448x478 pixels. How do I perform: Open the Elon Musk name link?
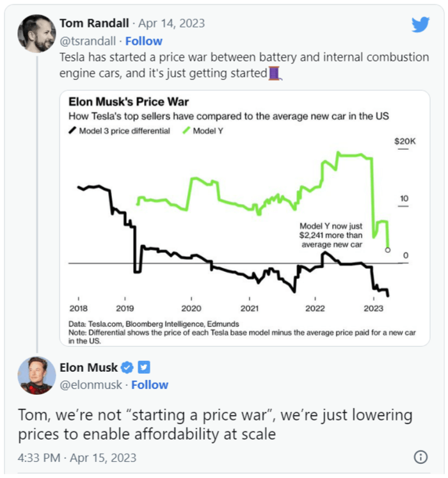[x=88, y=367]
